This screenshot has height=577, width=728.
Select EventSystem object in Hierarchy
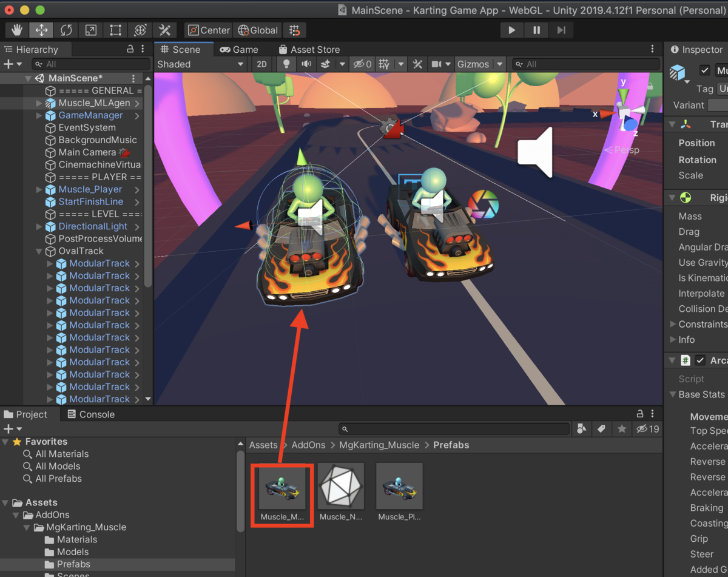point(87,127)
